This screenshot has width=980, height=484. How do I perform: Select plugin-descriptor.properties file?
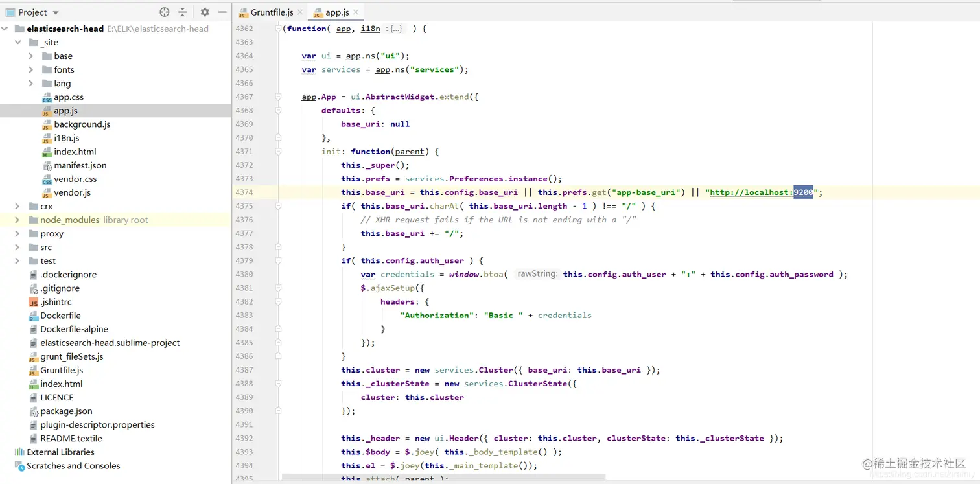click(x=97, y=424)
